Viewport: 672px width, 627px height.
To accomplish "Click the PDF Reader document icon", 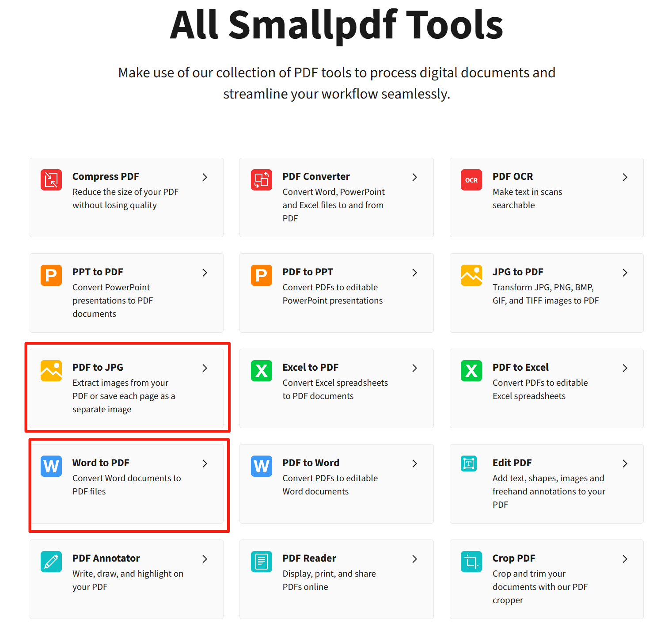I will coord(261,562).
